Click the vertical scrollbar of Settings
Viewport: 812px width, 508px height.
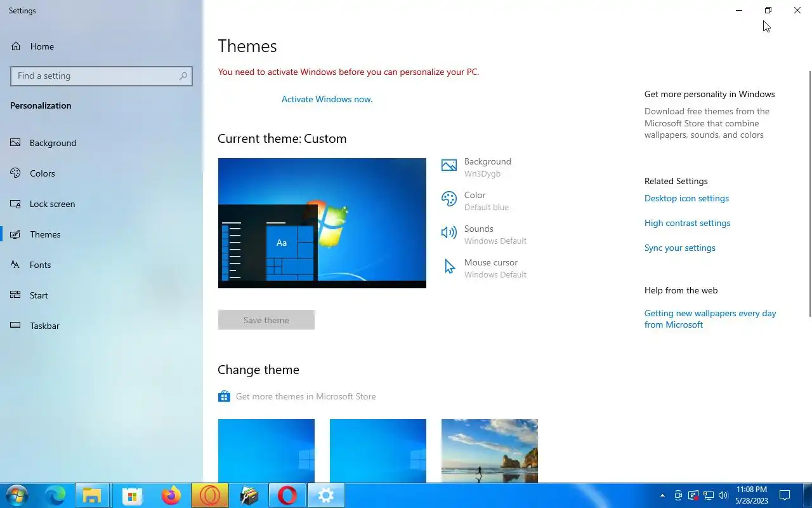pyautogui.click(x=809, y=194)
